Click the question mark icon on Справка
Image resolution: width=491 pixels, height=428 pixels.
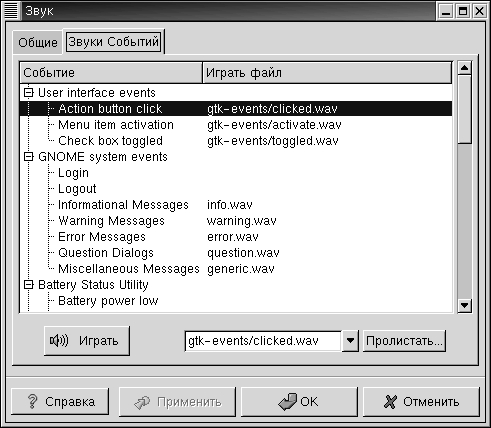pos(32,401)
